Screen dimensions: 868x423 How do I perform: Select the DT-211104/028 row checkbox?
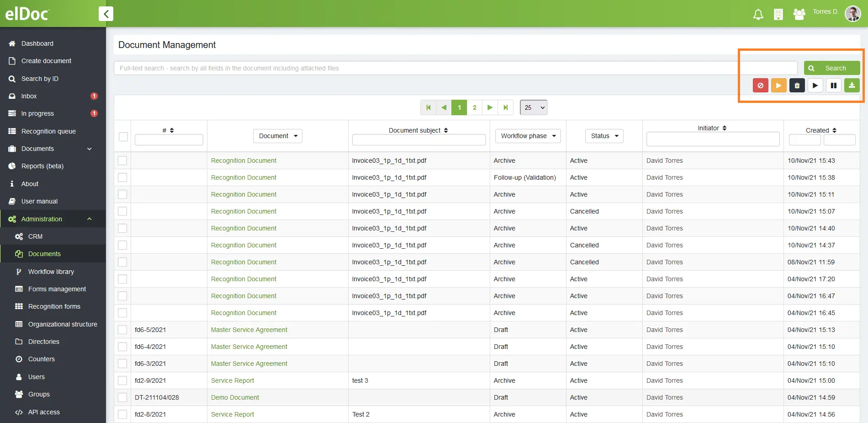tap(122, 397)
